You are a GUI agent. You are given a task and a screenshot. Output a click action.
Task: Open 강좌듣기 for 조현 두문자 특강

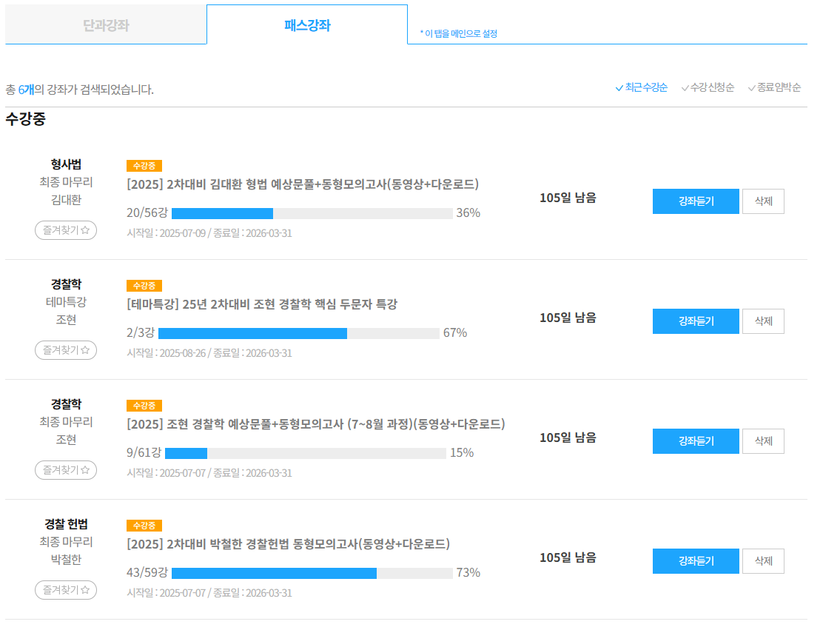[x=696, y=321]
